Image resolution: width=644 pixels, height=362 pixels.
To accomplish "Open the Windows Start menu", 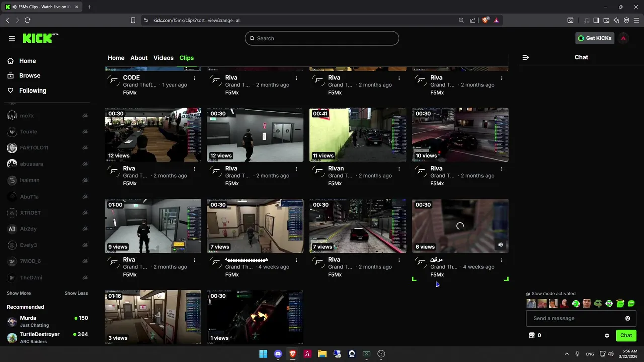I will (263, 354).
